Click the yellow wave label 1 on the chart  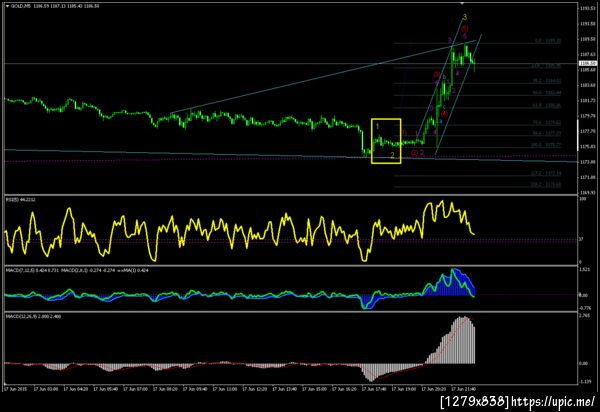coord(377,126)
